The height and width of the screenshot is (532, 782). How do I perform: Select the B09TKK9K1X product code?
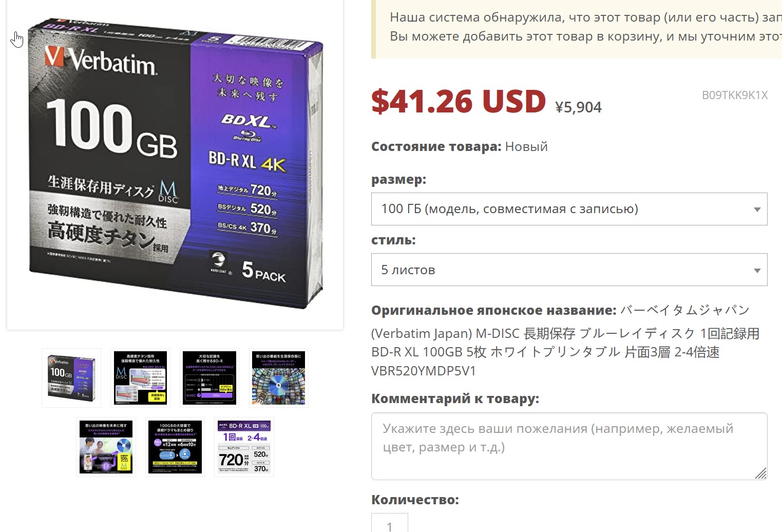pos(735,95)
